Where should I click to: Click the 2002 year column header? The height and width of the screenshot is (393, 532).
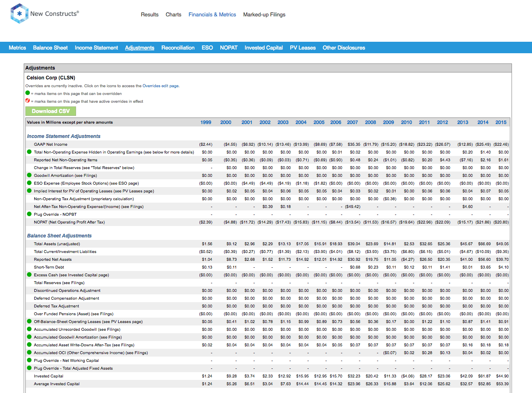(x=265, y=122)
